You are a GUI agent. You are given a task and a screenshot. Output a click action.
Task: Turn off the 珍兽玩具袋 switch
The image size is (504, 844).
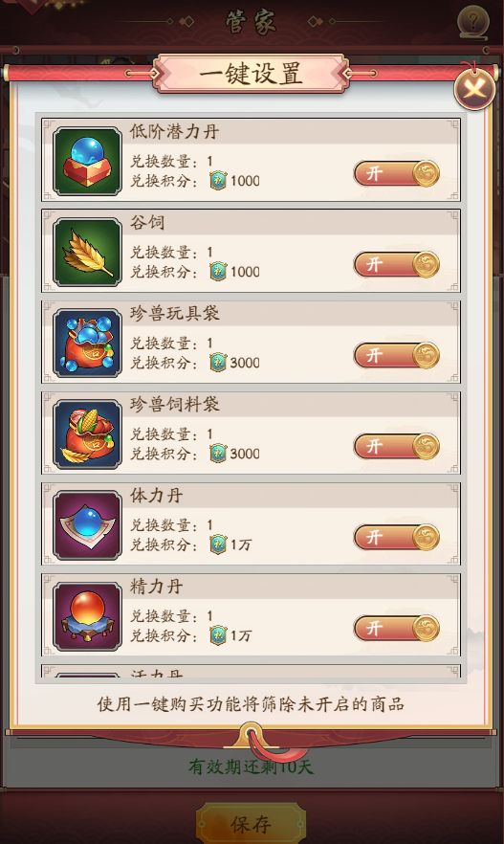[397, 355]
